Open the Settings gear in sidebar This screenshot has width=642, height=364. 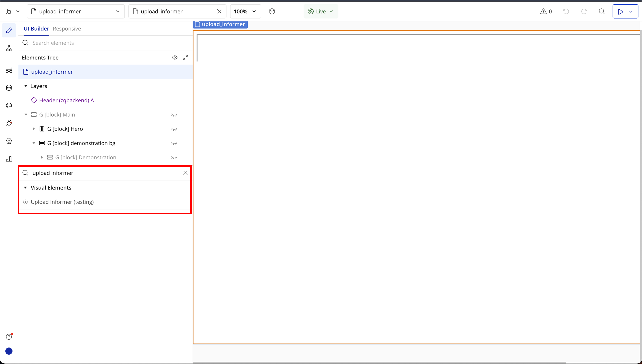tap(9, 141)
